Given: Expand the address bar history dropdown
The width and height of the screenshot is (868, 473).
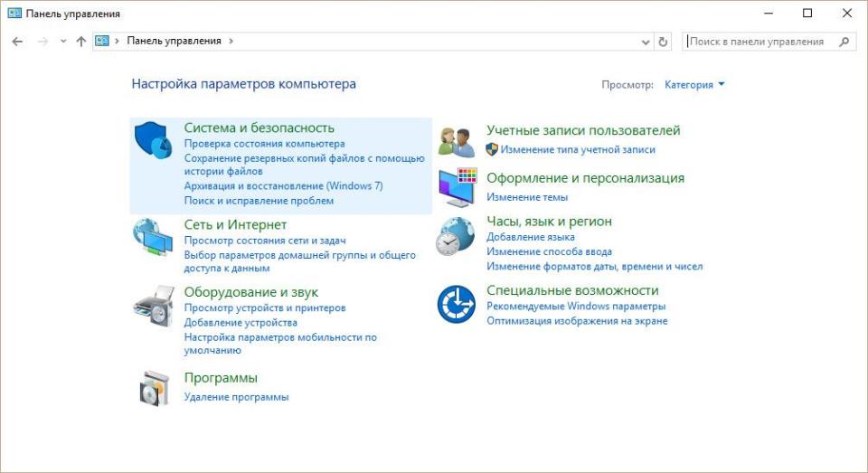Looking at the screenshot, I should pyautogui.click(x=646, y=42).
